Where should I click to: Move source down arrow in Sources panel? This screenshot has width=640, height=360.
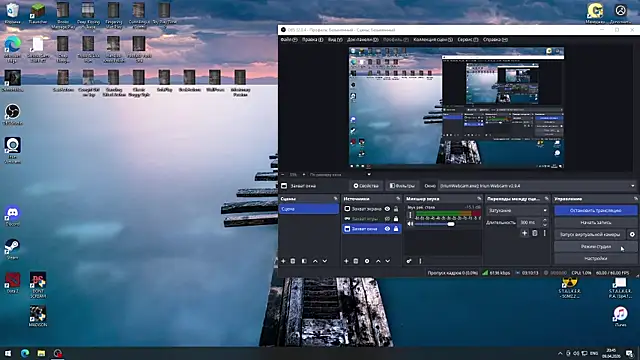click(x=388, y=261)
